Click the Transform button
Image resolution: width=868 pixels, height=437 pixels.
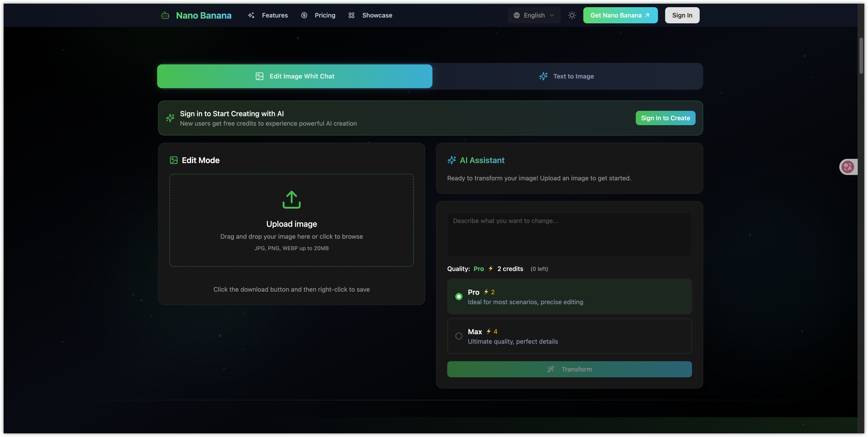tap(569, 369)
